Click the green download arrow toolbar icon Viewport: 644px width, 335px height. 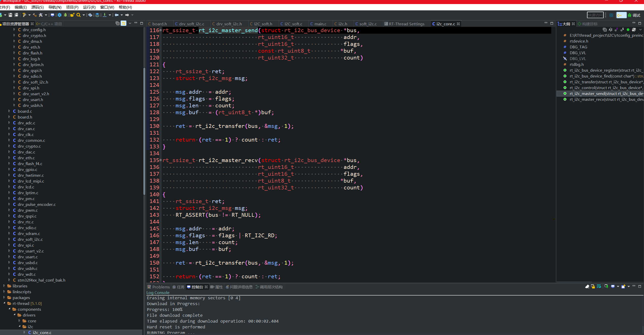tap(105, 15)
